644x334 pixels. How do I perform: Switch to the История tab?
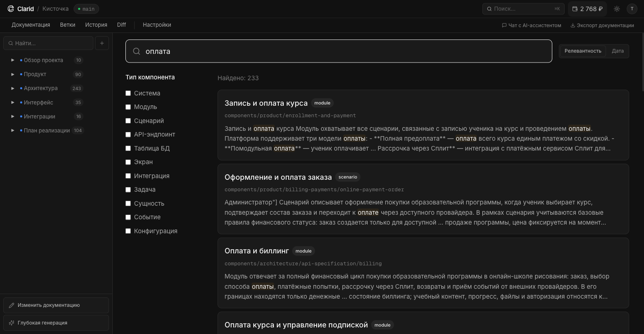pyautogui.click(x=96, y=25)
